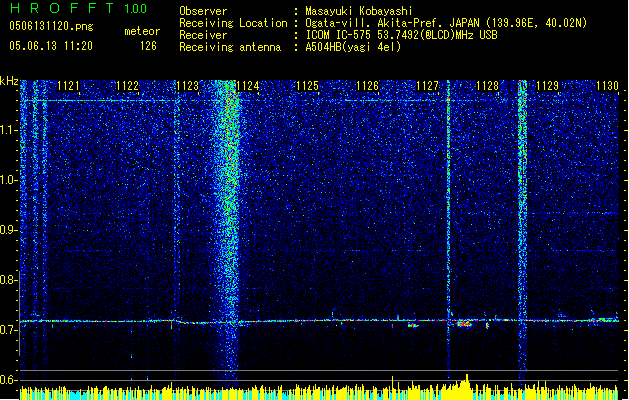The height and width of the screenshot is (400, 629).
Task: Click the Receiving Location label
Action: [x=233, y=23]
